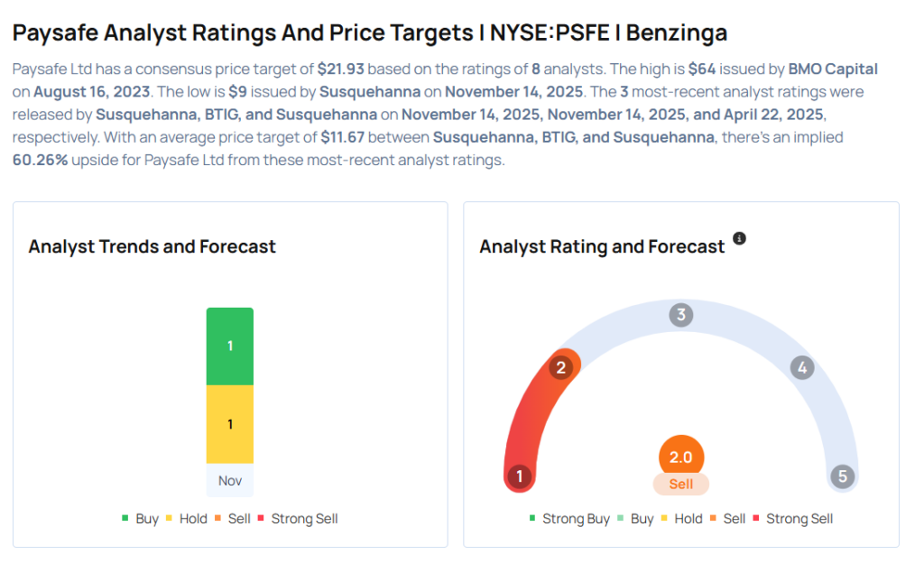Toggle Strong Sell legend in Analyst Trends chart
Viewport: 924px width, 573px height.
point(298,519)
